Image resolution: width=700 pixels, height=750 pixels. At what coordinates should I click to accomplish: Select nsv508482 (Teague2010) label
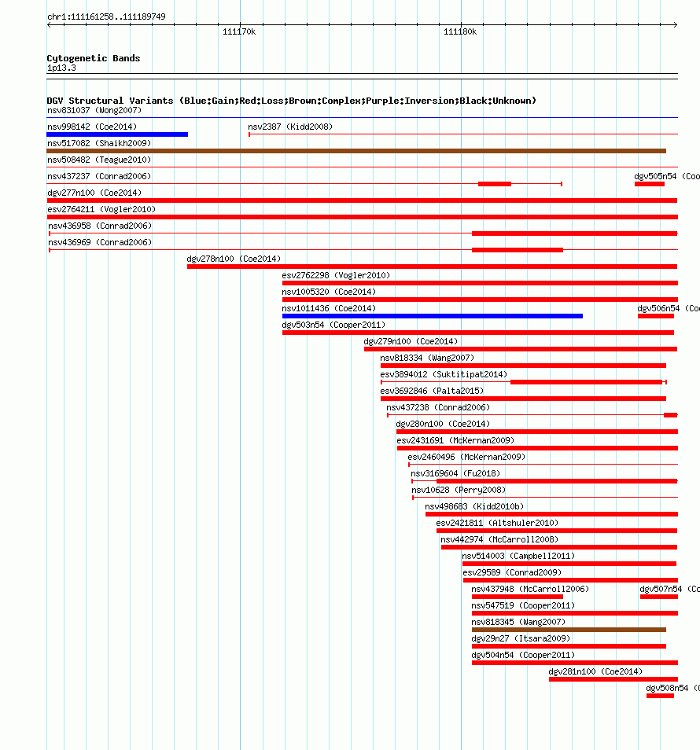98,160
